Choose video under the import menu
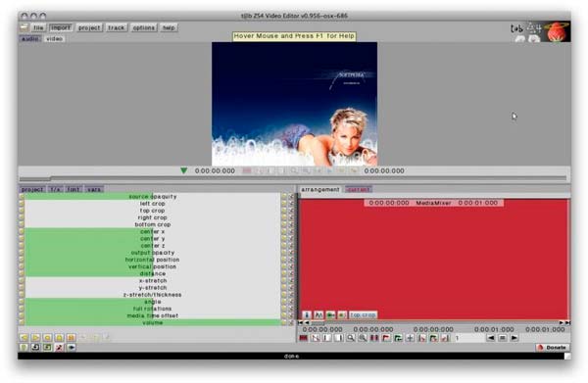The image size is (588, 383). point(54,39)
